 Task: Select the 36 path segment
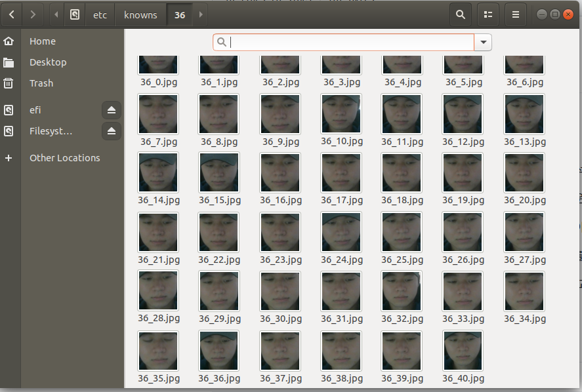180,15
